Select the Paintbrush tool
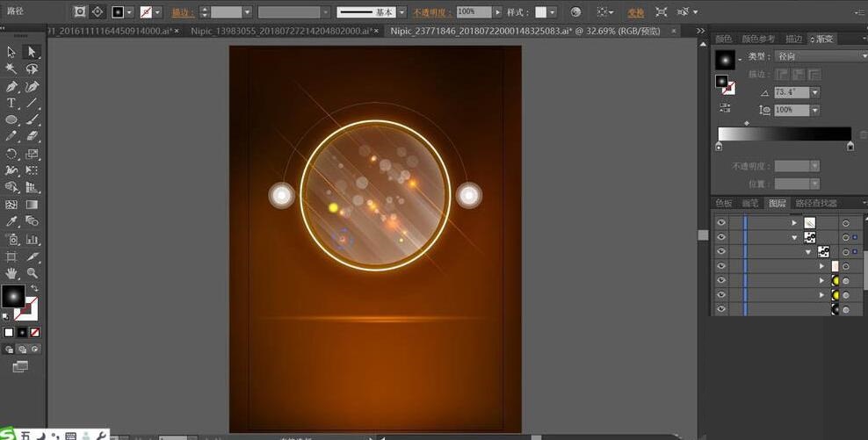 point(32,119)
